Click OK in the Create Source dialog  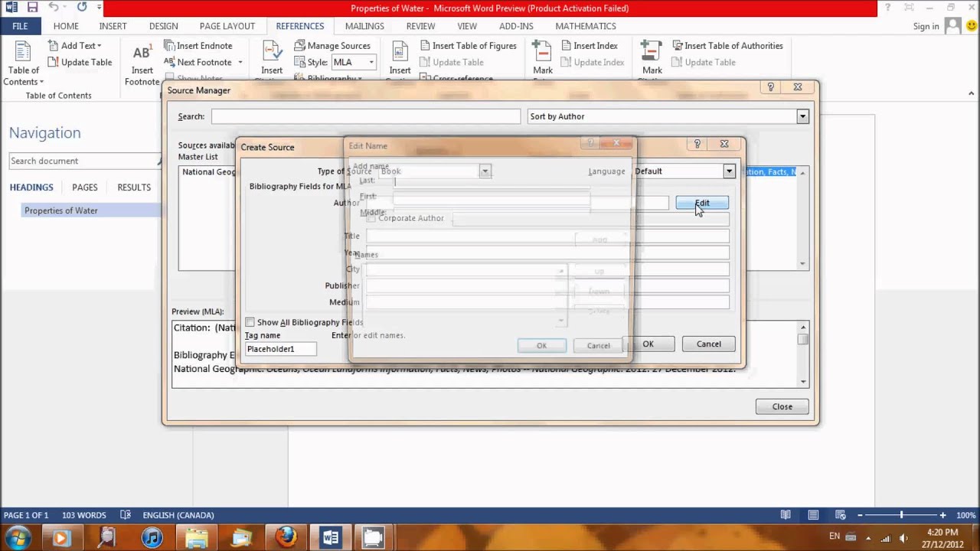pos(648,344)
